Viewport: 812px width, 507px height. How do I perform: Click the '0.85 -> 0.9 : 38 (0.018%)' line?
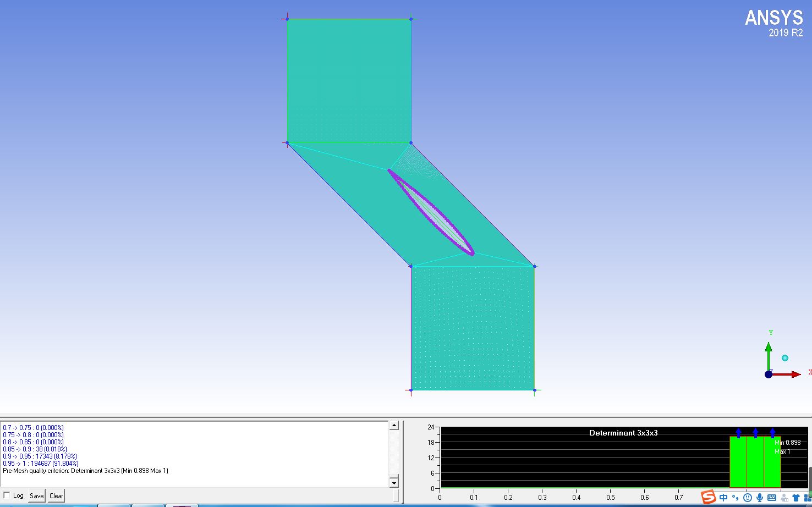[x=35, y=449]
